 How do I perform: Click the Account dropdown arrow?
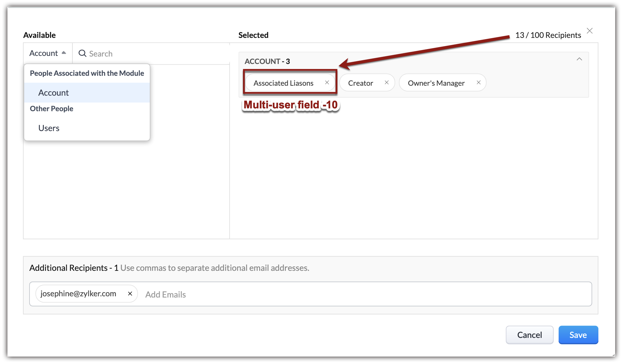coord(64,53)
